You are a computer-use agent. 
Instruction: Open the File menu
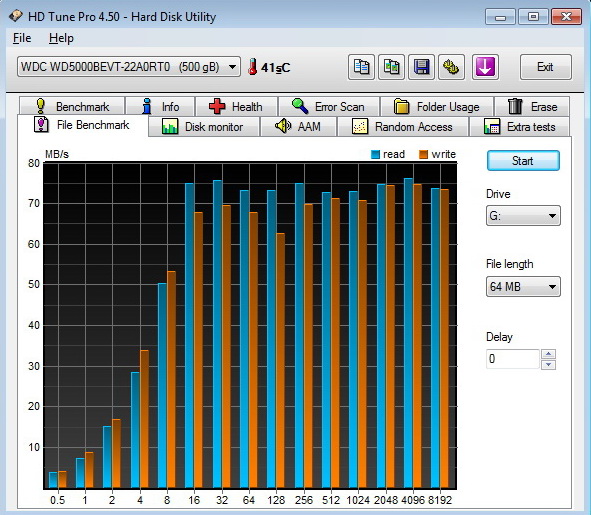[22, 38]
